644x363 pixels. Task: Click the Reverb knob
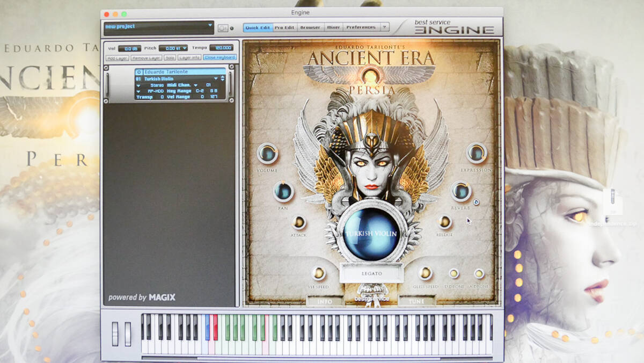pyautogui.click(x=461, y=191)
